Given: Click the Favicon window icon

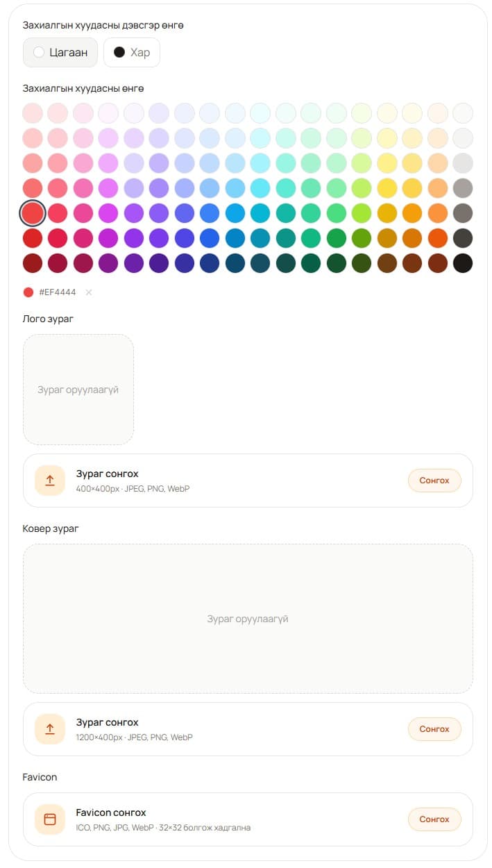Looking at the screenshot, I should point(50,819).
